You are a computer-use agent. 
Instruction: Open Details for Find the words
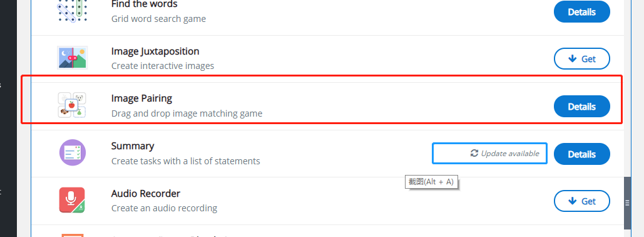(581, 12)
